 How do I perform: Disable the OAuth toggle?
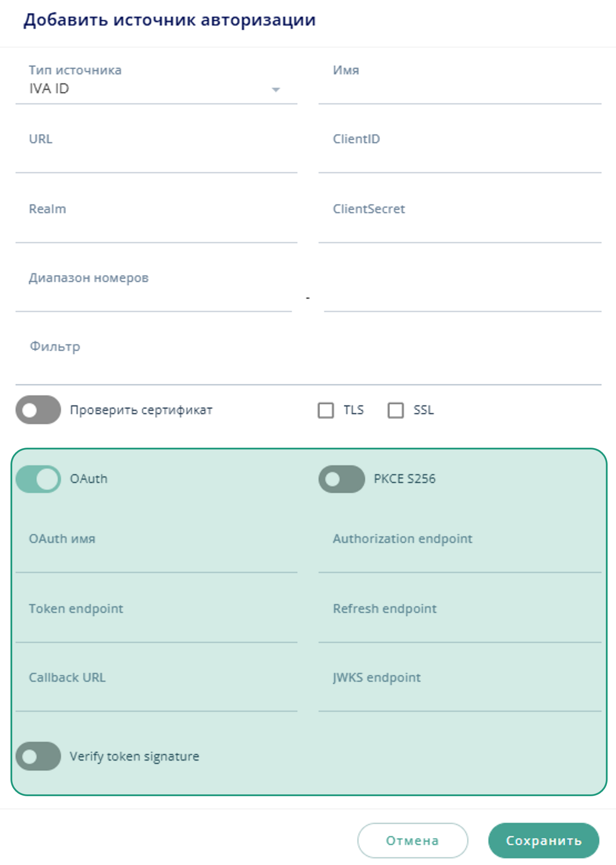[38, 479]
